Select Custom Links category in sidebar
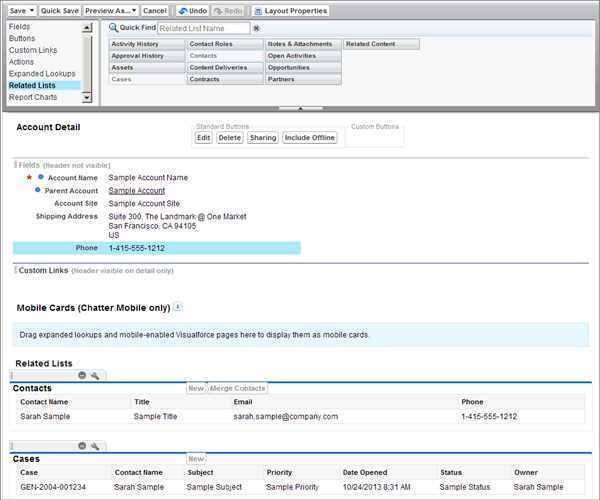 tap(34, 50)
